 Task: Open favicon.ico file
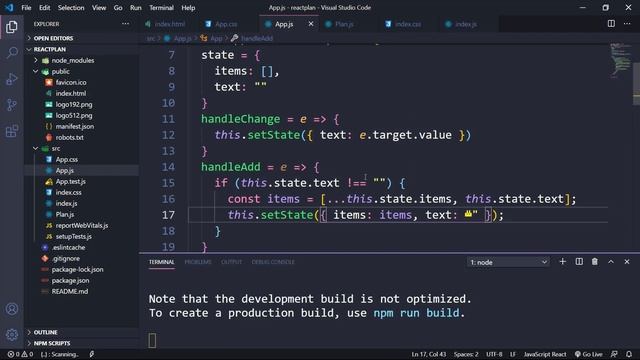[x=71, y=82]
